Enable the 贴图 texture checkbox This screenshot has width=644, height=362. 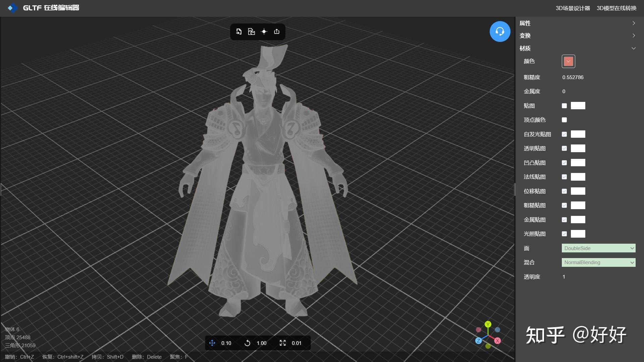(x=565, y=106)
